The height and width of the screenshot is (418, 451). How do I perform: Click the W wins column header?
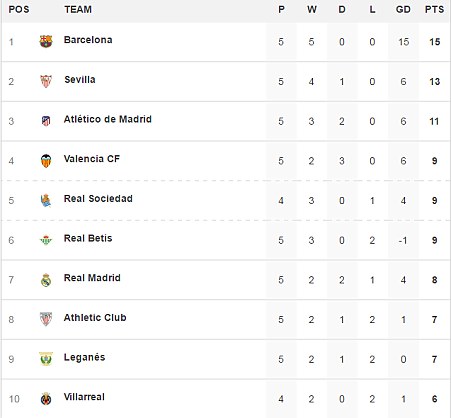click(312, 9)
